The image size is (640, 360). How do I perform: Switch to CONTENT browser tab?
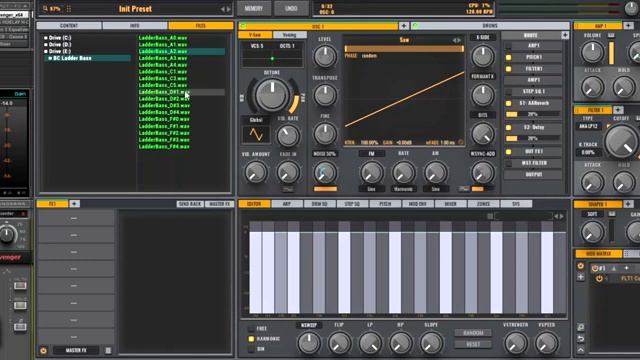coord(69,26)
